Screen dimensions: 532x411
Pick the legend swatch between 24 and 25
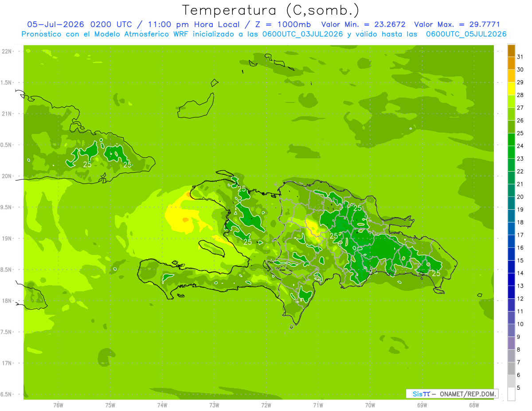point(511,140)
